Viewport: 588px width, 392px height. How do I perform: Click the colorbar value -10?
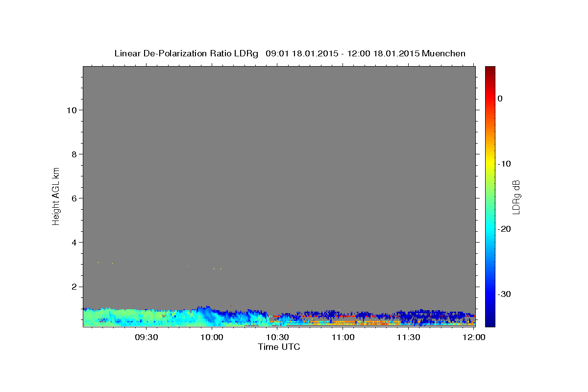(505, 164)
